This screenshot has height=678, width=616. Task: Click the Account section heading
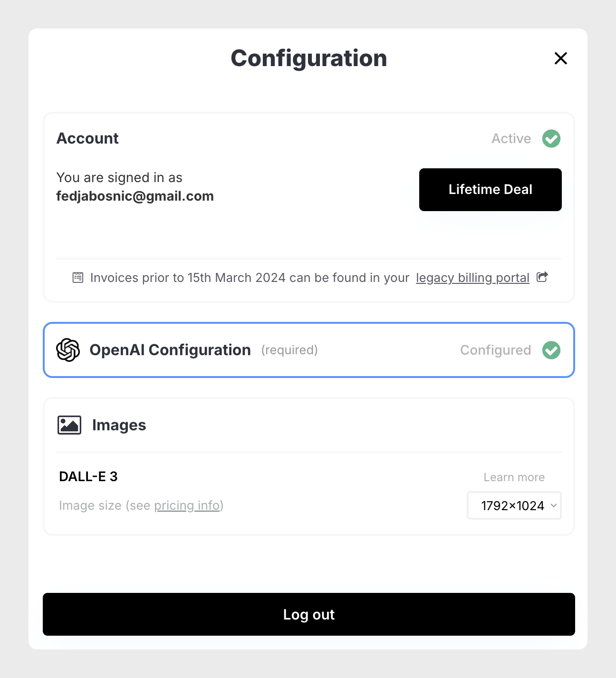87,138
